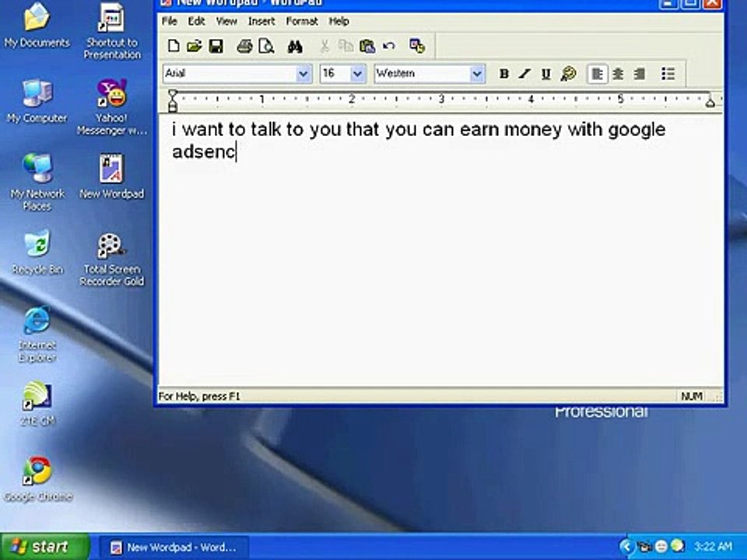Select My Documents desktop icon

pyautogui.click(x=37, y=25)
